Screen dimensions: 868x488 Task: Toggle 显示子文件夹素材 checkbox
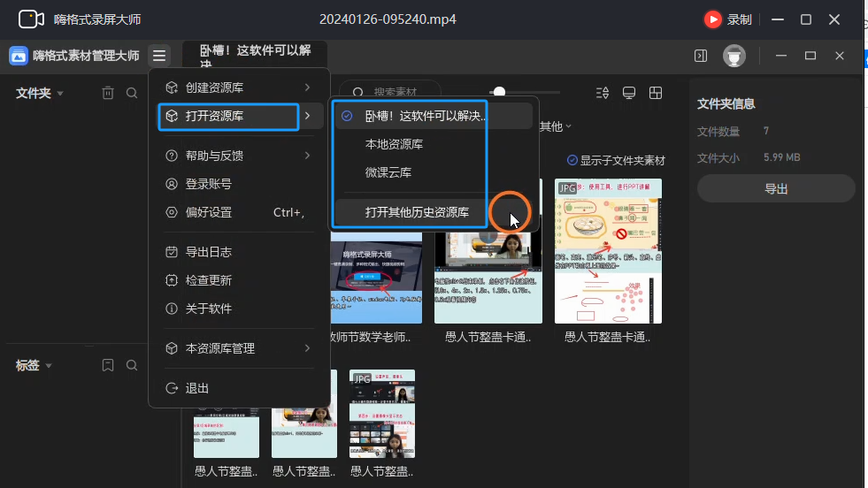572,160
